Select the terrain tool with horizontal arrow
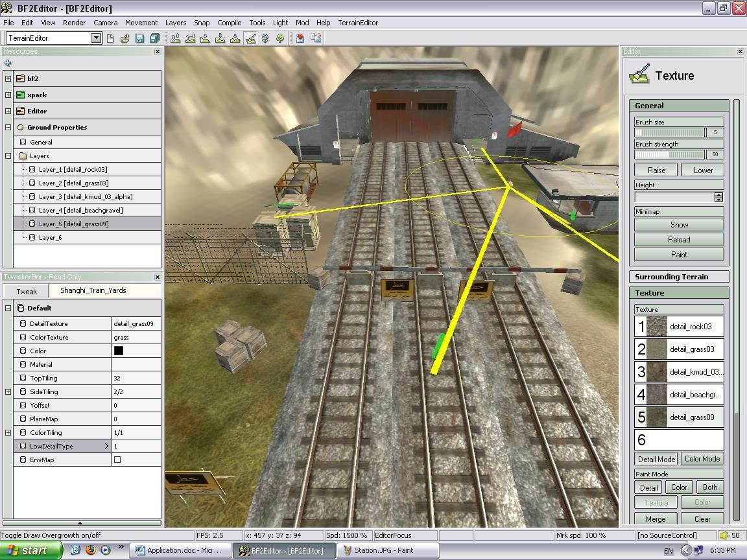The width and height of the screenshot is (747, 560). tap(191, 38)
